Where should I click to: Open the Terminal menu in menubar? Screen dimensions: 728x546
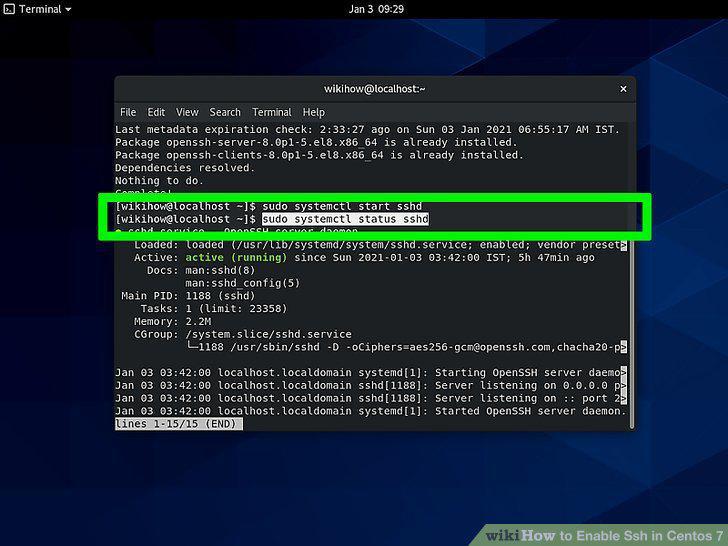(272, 112)
